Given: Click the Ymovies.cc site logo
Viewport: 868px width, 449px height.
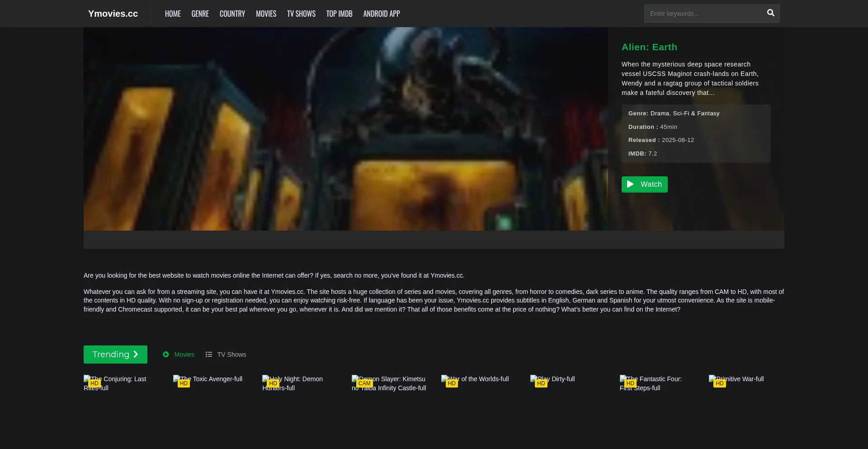Looking at the screenshot, I should 113,14.
